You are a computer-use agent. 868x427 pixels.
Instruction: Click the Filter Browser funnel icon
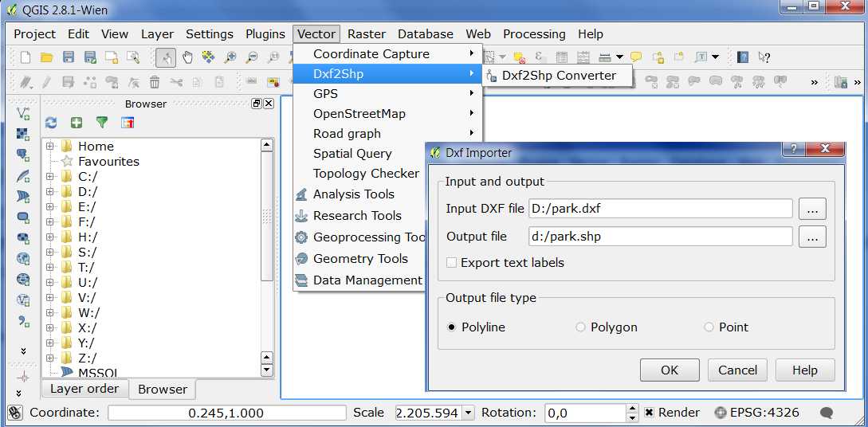[x=102, y=123]
